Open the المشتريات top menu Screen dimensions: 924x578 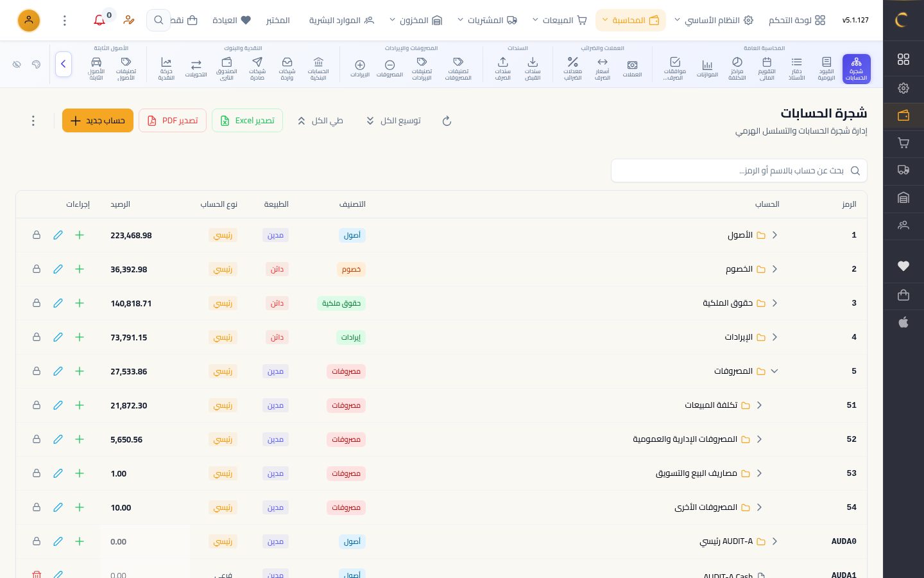click(x=488, y=21)
